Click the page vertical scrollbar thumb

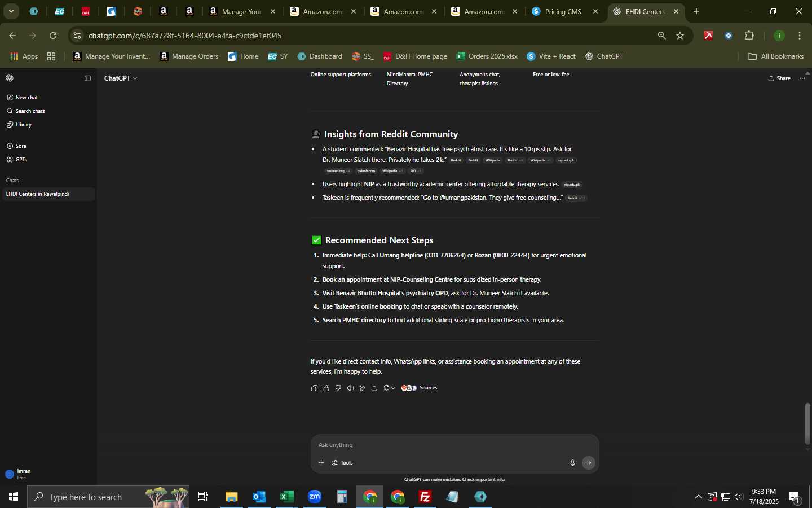point(807,423)
